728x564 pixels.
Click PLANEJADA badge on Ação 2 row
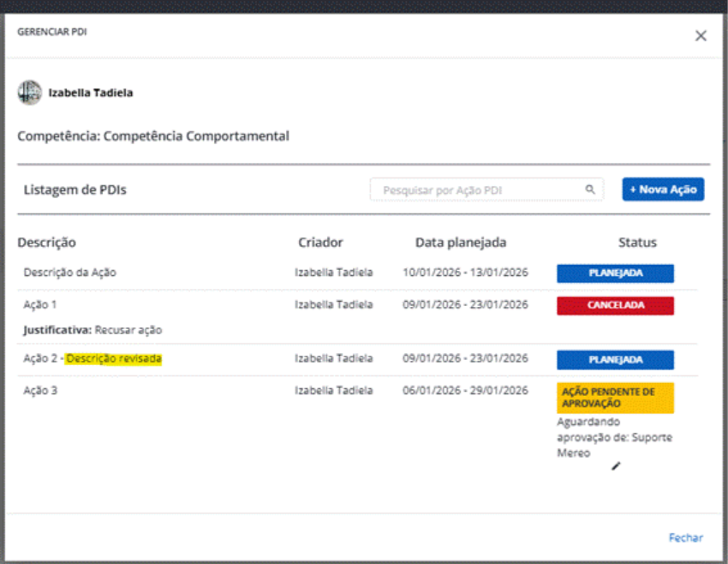click(615, 360)
